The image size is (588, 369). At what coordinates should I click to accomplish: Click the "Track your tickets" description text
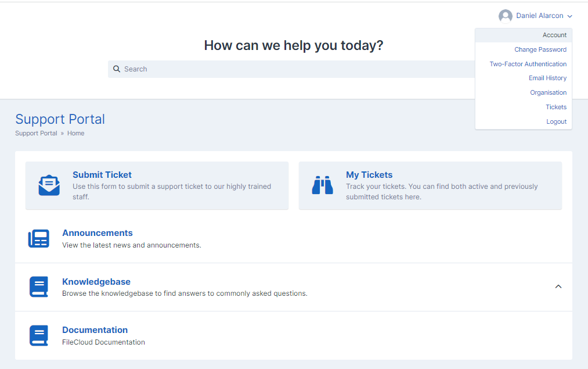click(x=442, y=191)
